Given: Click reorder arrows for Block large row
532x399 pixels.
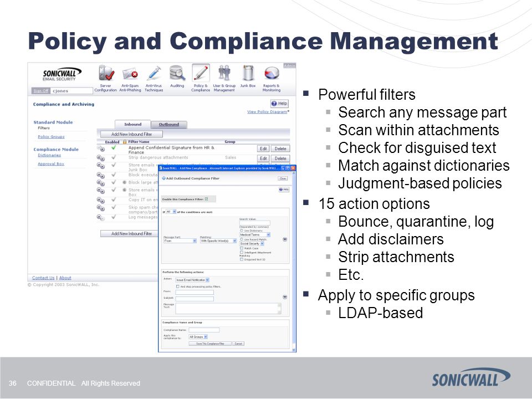Looking at the screenshot, I should (x=101, y=182).
